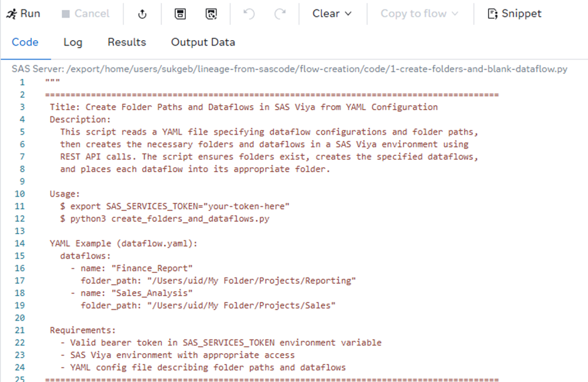This screenshot has height=382, width=588.
Task: Click line number 14 in the gutter
Action: (22, 244)
